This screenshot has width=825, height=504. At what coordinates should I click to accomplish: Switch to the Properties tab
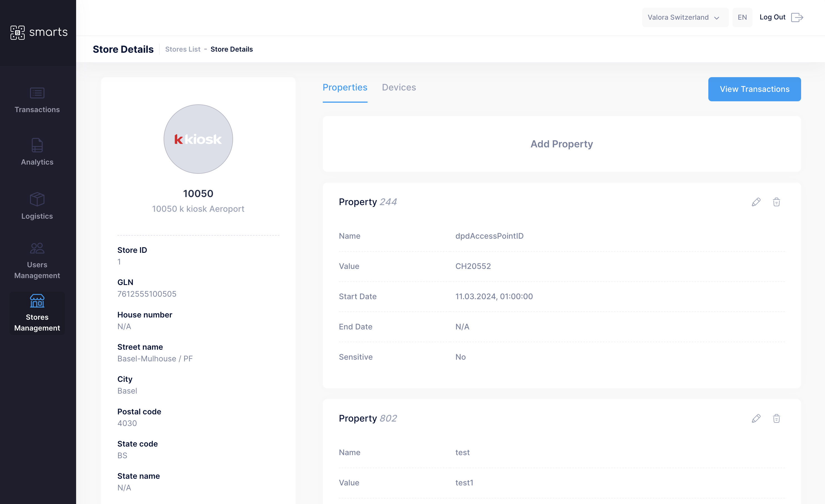[345, 87]
